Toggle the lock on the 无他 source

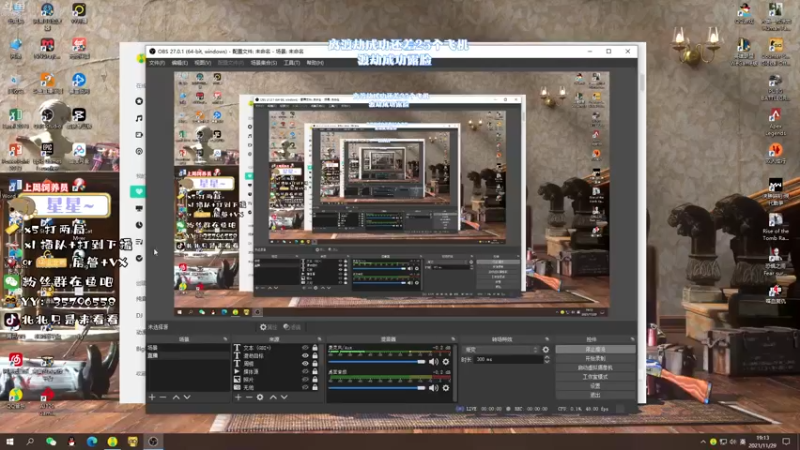coord(315,387)
